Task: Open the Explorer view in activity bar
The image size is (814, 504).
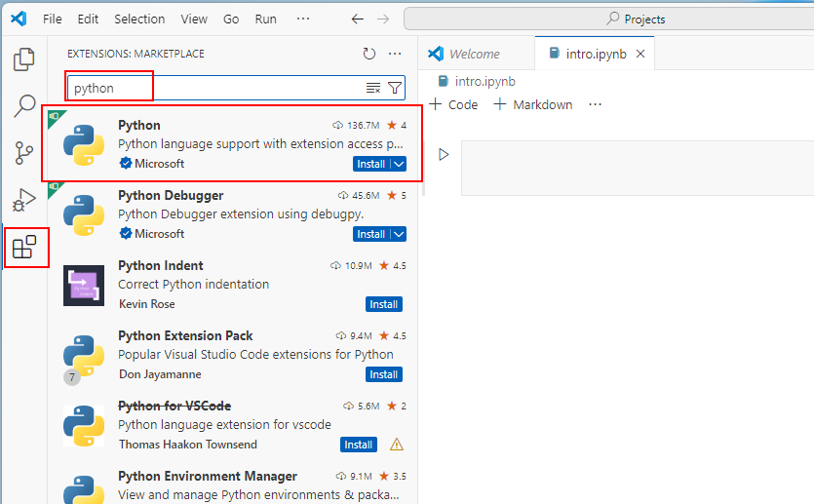Action: click(x=23, y=59)
